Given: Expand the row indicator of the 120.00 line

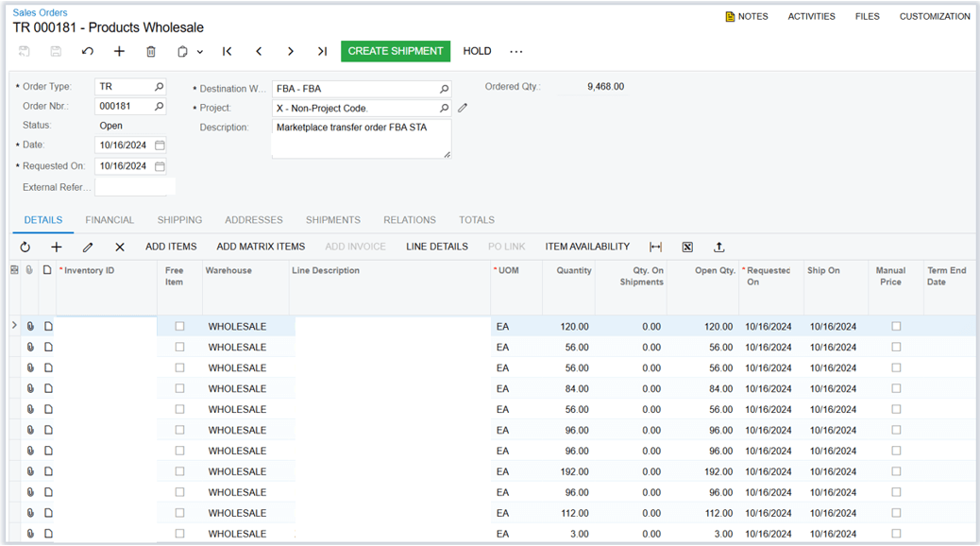Looking at the screenshot, I should 14,325.
